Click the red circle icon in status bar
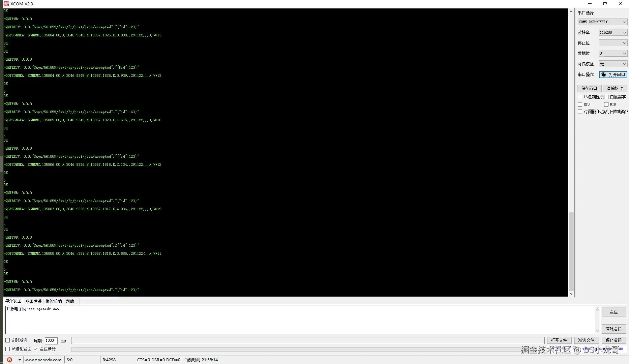The height and width of the screenshot is (364, 629). click(9, 360)
